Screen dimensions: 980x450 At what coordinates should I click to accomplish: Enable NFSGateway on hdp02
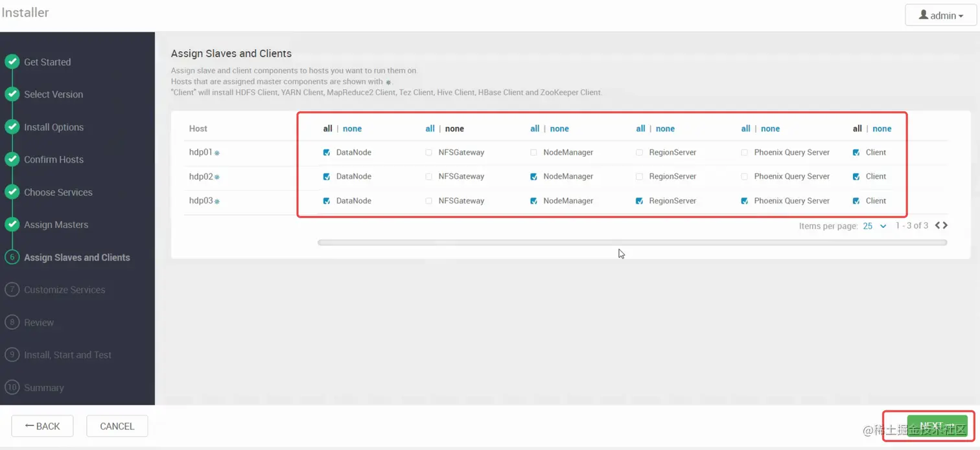pos(428,177)
